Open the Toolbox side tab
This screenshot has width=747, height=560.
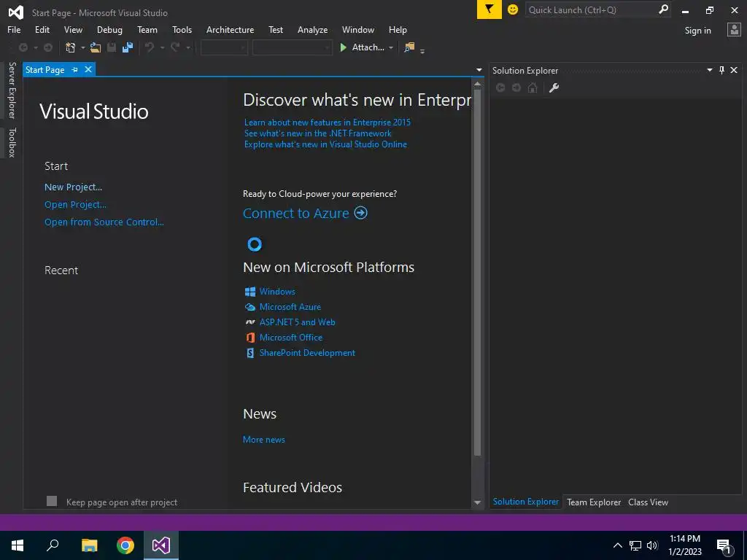12,142
